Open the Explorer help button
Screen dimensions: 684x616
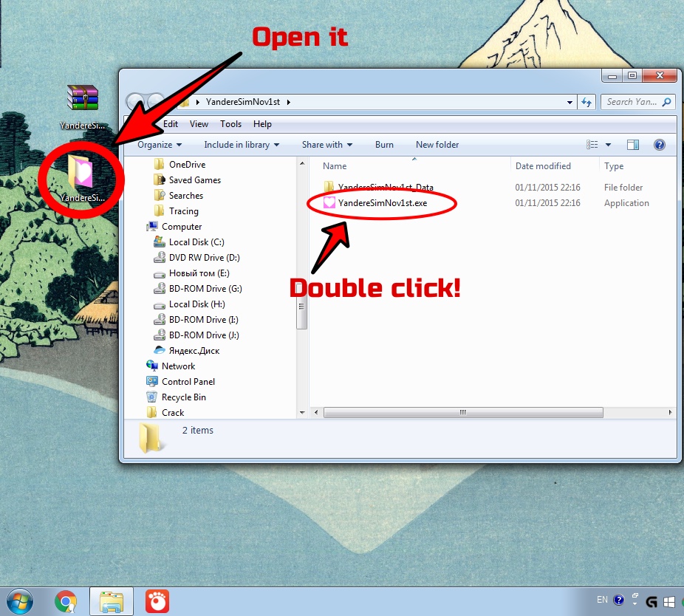[659, 145]
